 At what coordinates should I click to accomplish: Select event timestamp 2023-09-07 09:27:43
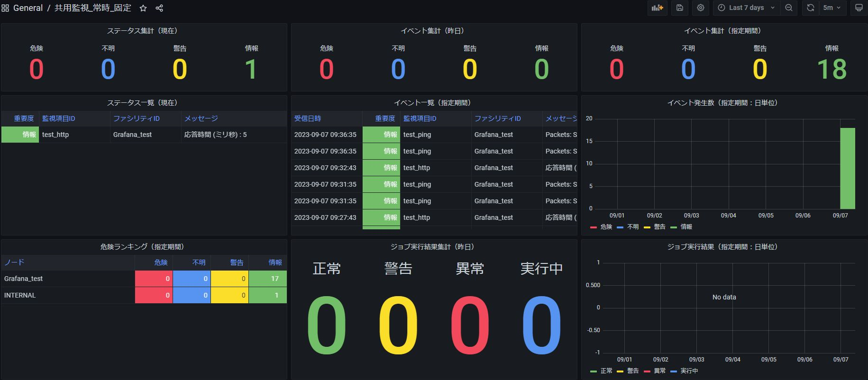coord(325,217)
